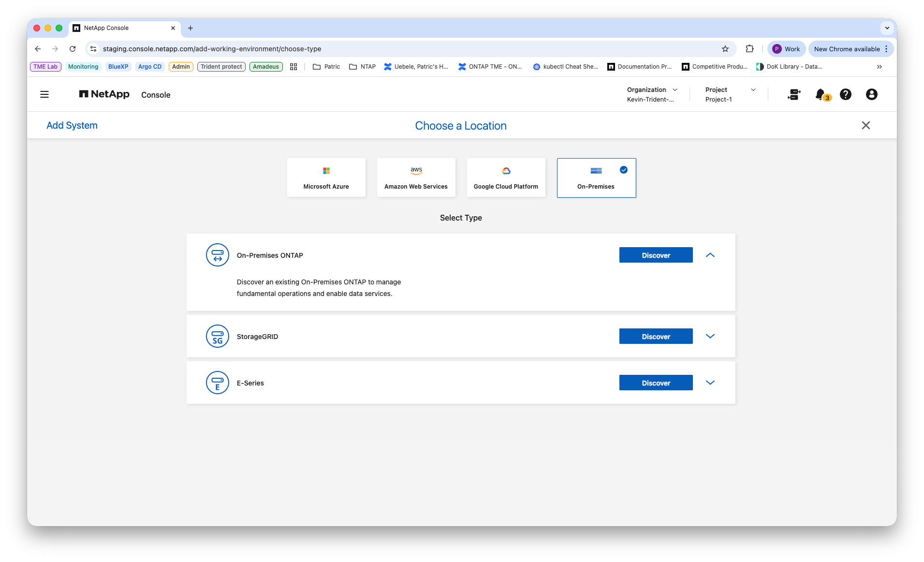Open the Patric bookmark folder
This screenshot has height=562, width=924.
326,67
